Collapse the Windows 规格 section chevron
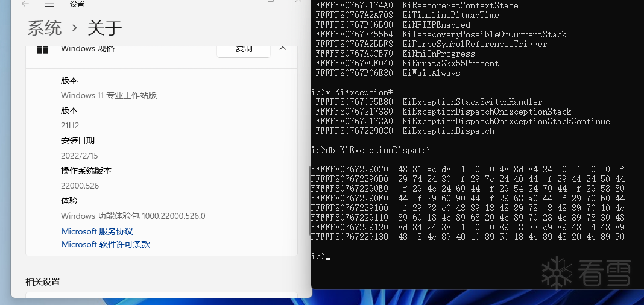This screenshot has height=305, width=644. click(x=283, y=48)
